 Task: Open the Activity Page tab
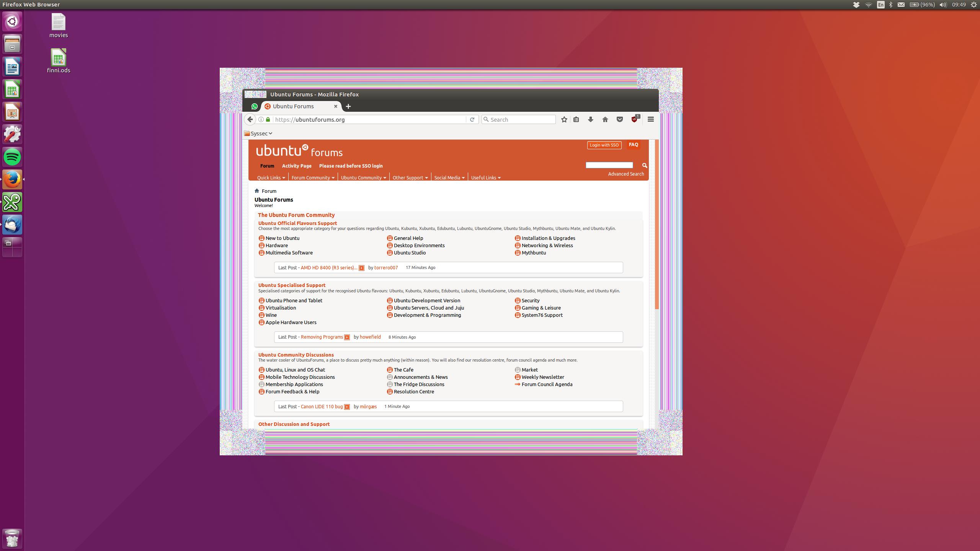pyautogui.click(x=297, y=166)
